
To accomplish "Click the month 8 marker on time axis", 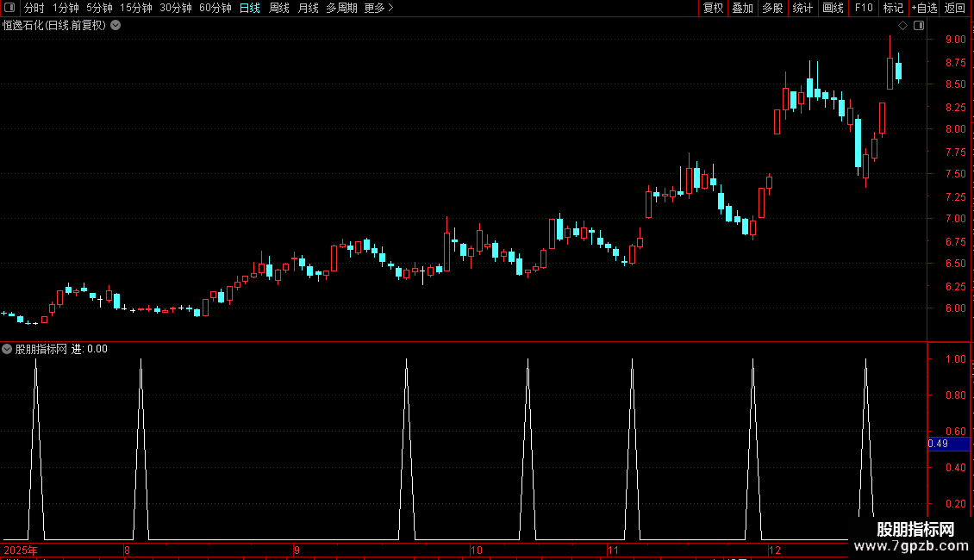I will click(x=127, y=550).
